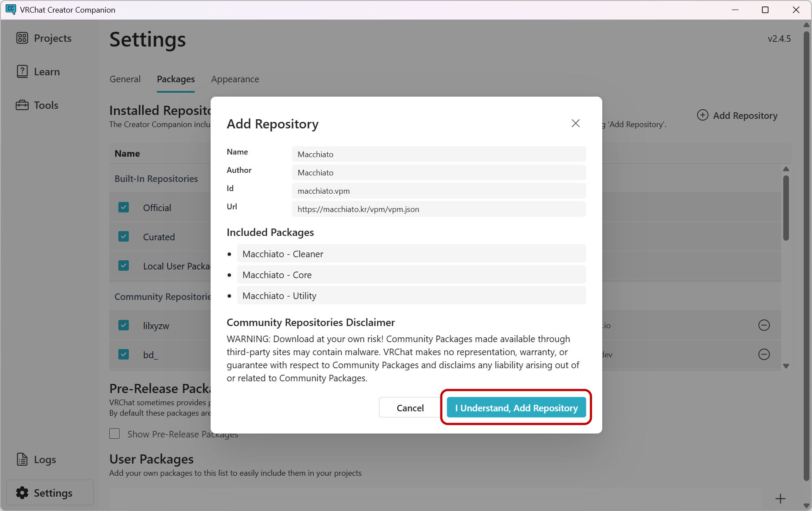Click the repository list scroll-down arrow

point(786,366)
